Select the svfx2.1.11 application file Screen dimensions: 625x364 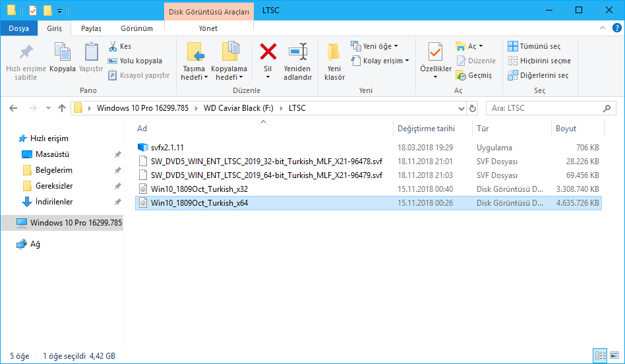click(369, 148)
